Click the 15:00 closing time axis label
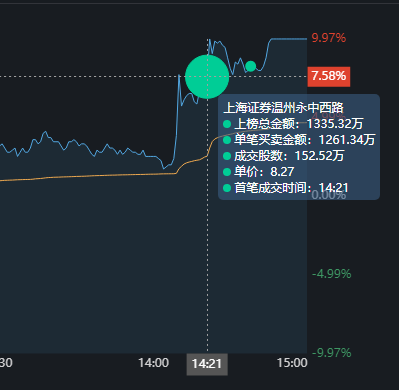This screenshot has width=399, height=390. click(x=292, y=363)
